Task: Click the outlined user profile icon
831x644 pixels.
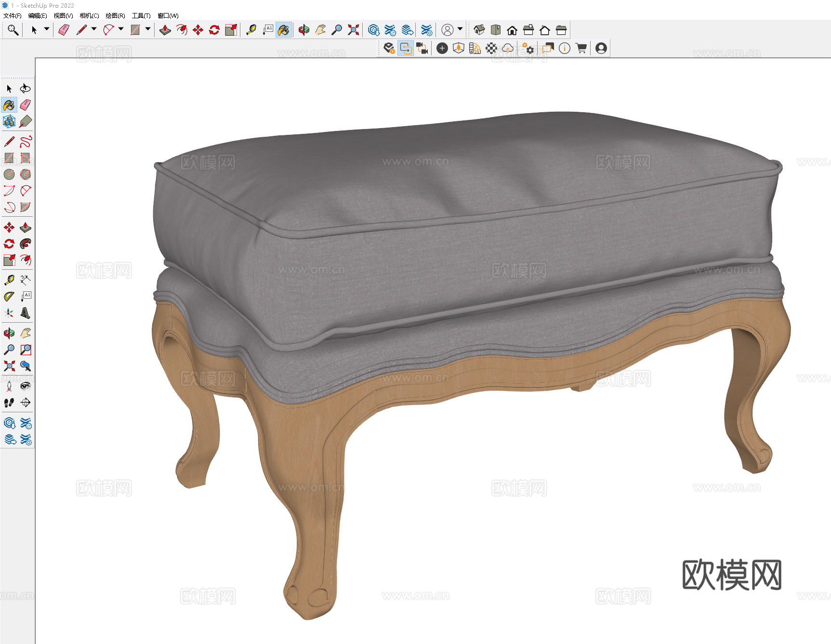Action: point(448,30)
